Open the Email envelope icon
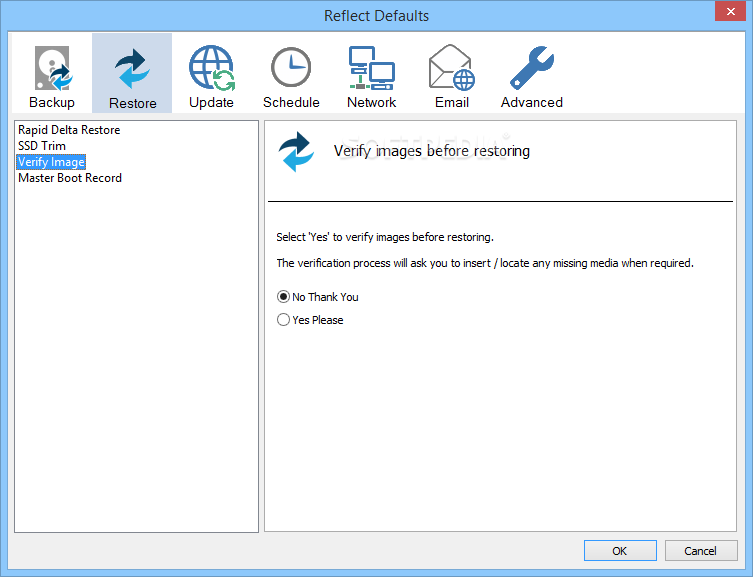 pyautogui.click(x=451, y=67)
